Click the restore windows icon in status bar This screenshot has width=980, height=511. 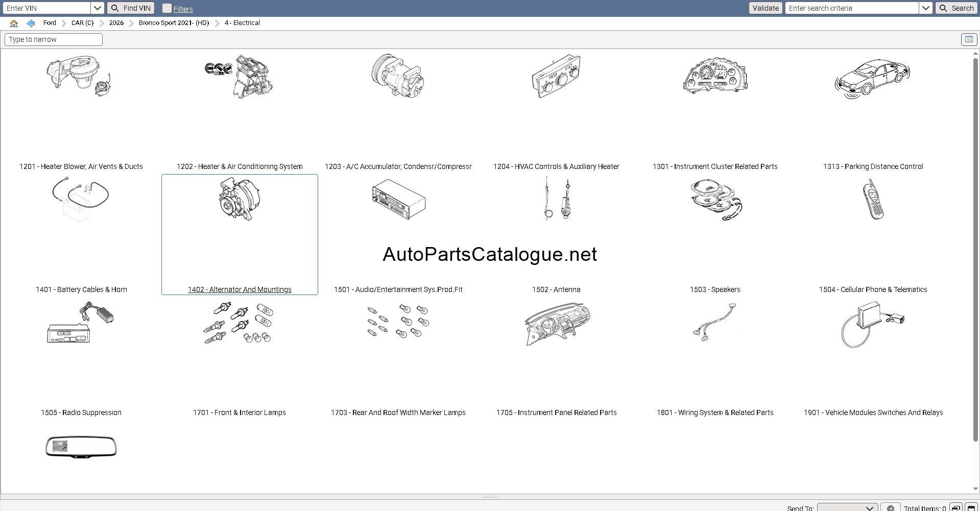pos(955,508)
